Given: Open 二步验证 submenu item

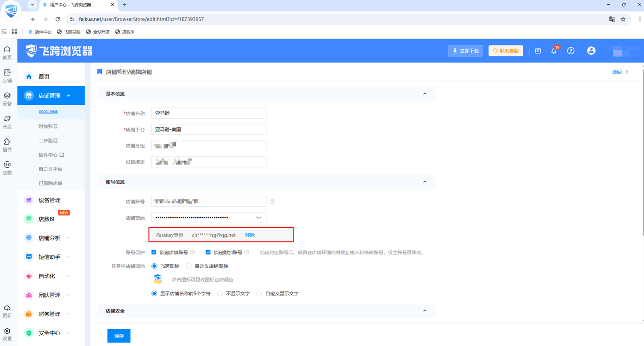Looking at the screenshot, I should (x=48, y=140).
